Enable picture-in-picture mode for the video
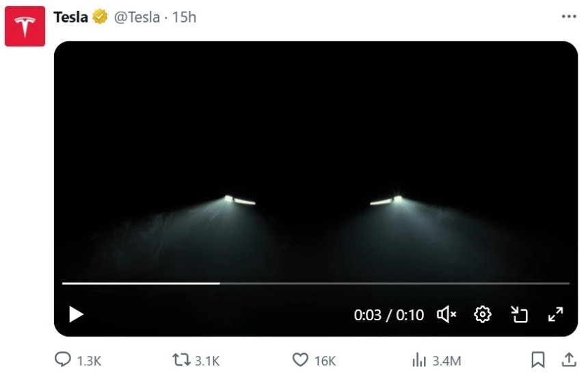The image size is (588, 373). (520, 314)
